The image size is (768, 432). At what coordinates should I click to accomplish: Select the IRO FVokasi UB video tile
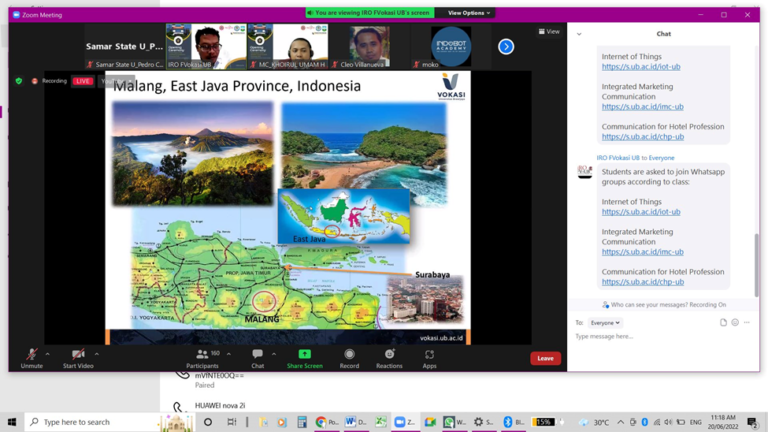pos(206,47)
